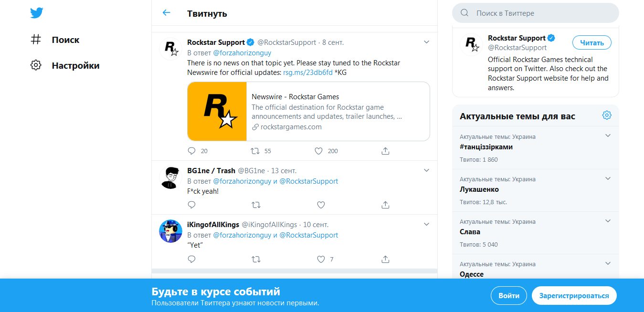644x312 pixels.
Task: Open trend Слава
Action: click(x=470, y=232)
